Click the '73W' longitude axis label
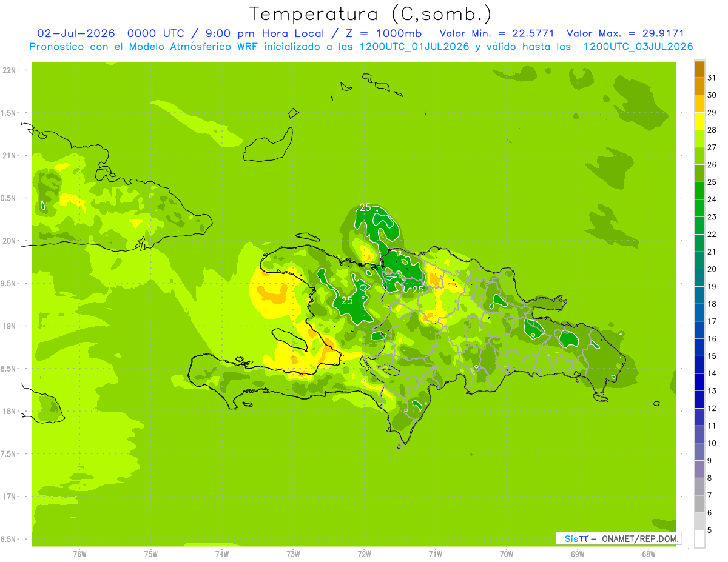Image resolution: width=728 pixels, height=562 pixels. coord(293,554)
